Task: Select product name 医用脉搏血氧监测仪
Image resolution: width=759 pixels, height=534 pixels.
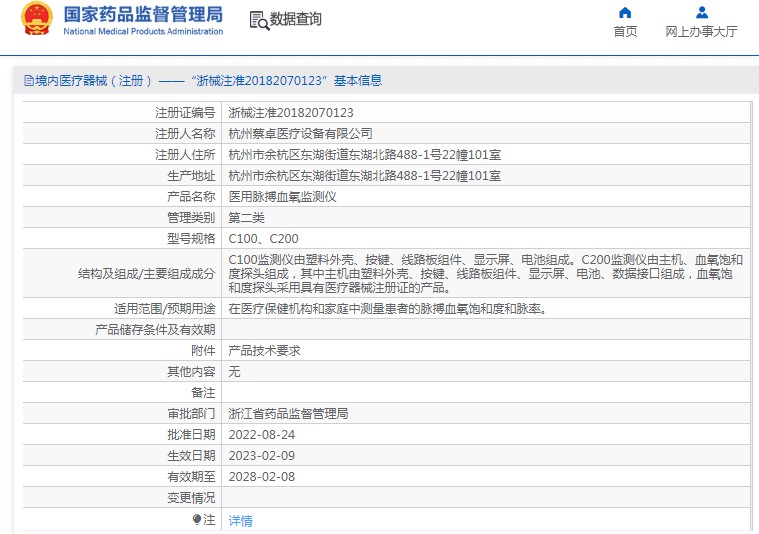Action: coord(282,197)
